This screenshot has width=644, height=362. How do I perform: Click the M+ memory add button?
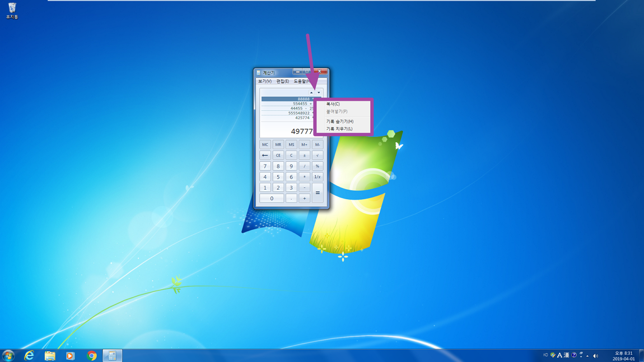click(x=304, y=145)
